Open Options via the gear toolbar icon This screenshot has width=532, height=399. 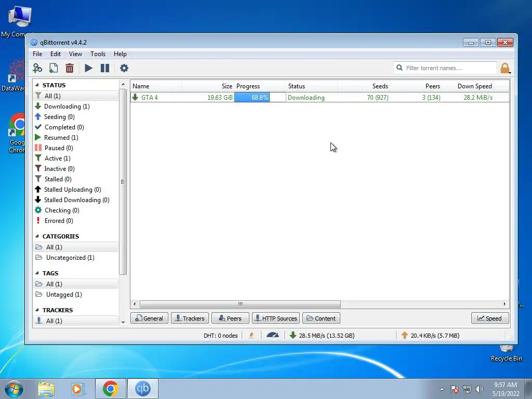(x=124, y=68)
